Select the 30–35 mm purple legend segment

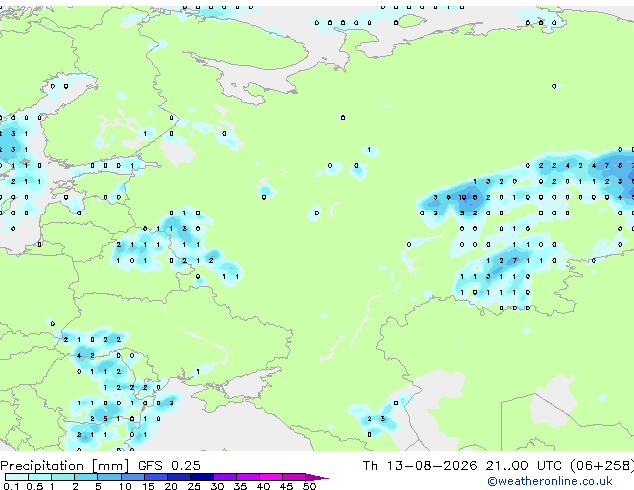tap(224, 477)
